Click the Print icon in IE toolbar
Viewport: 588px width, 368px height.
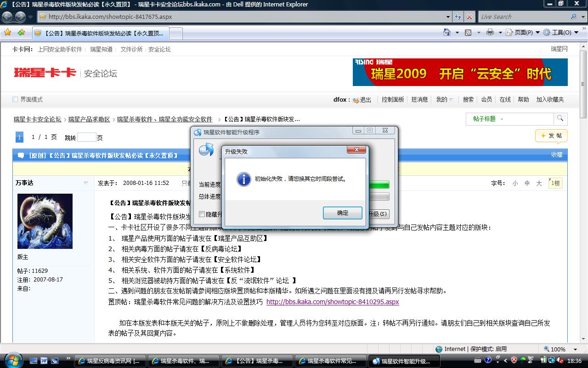(x=490, y=33)
